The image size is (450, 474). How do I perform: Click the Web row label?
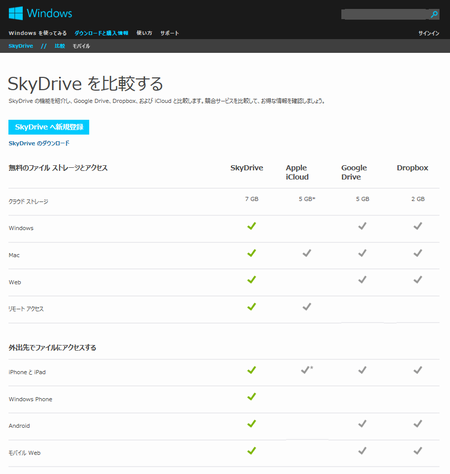point(15,282)
